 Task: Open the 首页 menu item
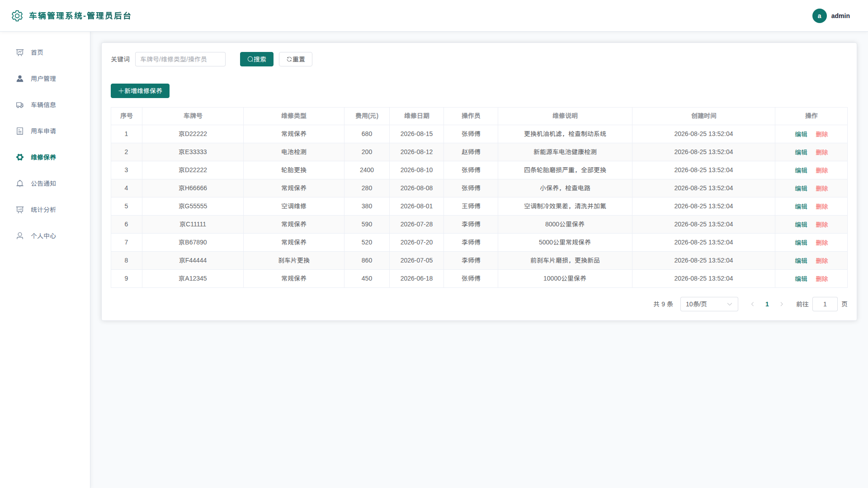pyautogui.click(x=45, y=52)
